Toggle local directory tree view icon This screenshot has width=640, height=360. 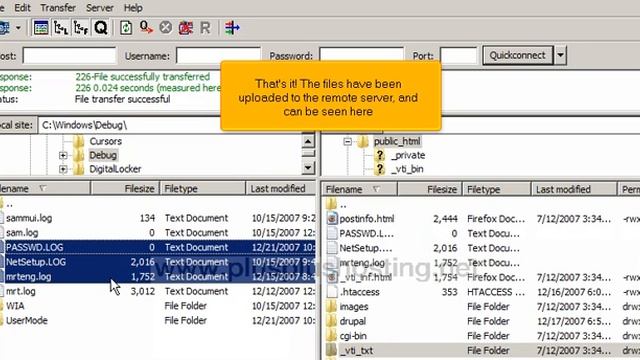61,28
